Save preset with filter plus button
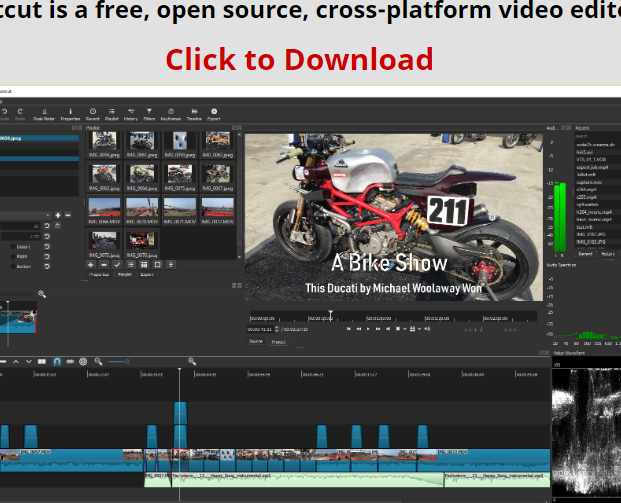Image resolution: width=621 pixels, height=503 pixels. click(58, 215)
